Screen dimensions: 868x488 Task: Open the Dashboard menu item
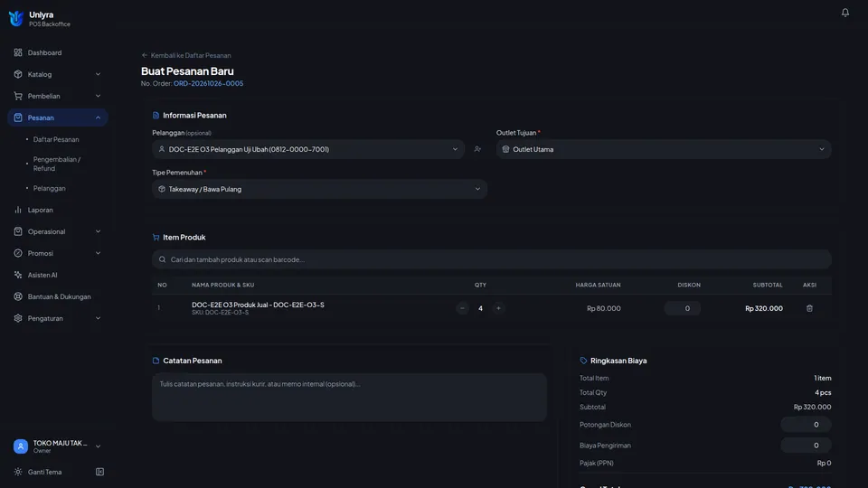(x=58, y=52)
